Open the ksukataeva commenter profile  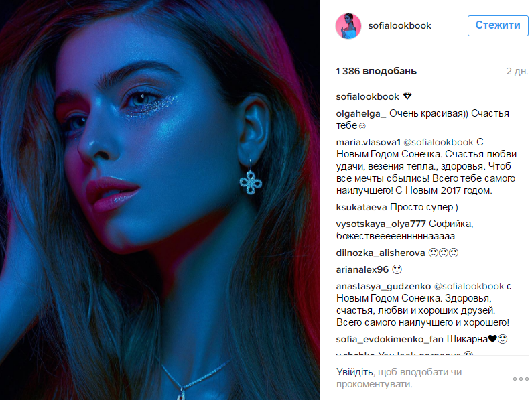click(361, 207)
